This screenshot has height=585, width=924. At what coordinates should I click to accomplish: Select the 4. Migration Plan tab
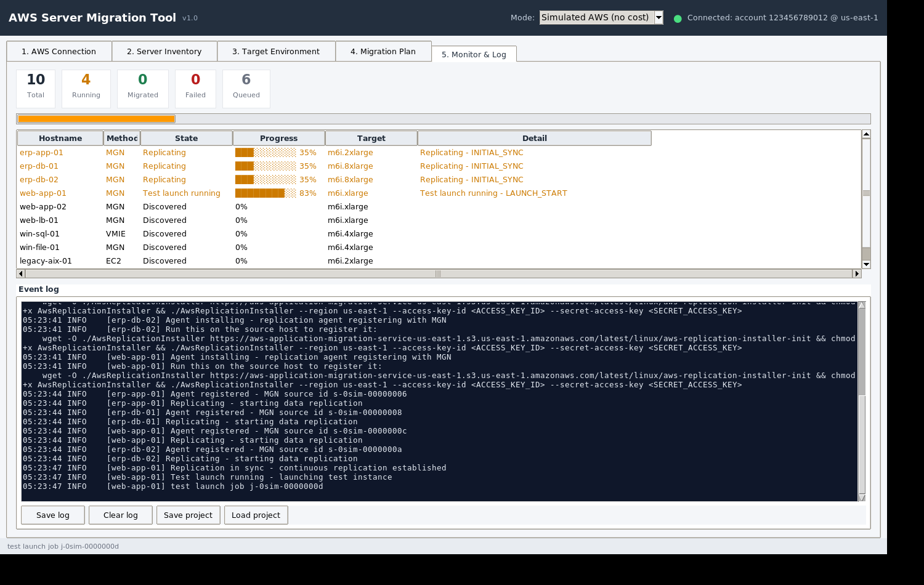[383, 51]
